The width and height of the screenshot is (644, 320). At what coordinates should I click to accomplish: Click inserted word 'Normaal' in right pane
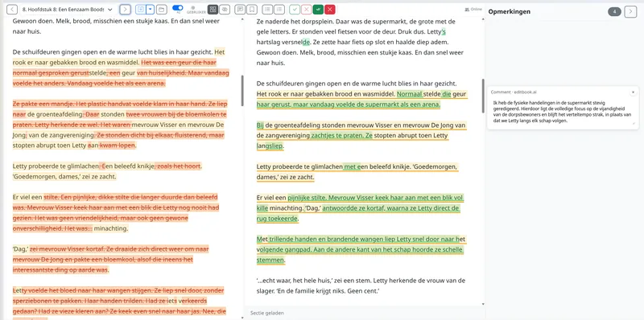point(410,94)
